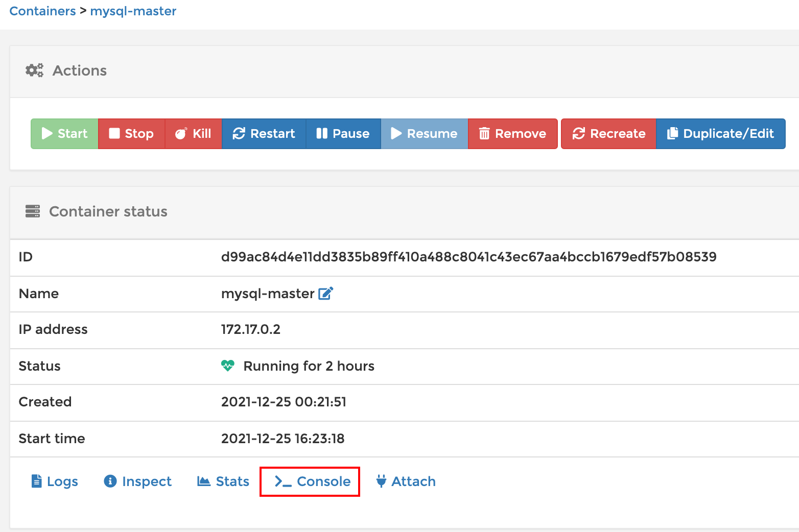The image size is (799, 532).
Task: Open the container Stats view
Action: pos(223,481)
